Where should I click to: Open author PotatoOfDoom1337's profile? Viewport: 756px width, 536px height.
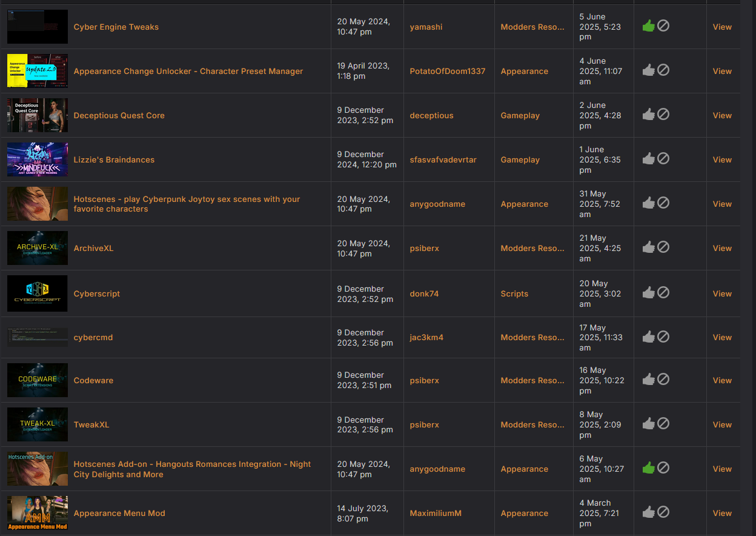coord(448,71)
